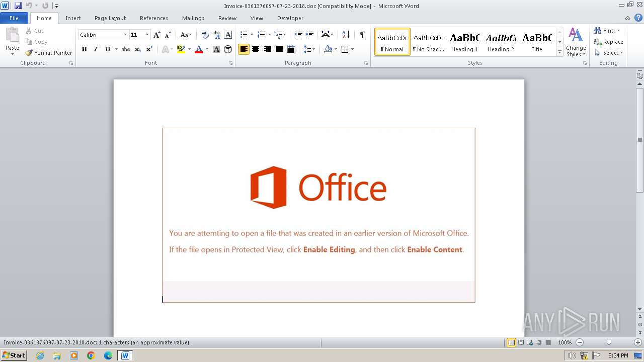Toggle Underline formatting
Image resolution: width=644 pixels, height=362 pixels.
pos(108,49)
